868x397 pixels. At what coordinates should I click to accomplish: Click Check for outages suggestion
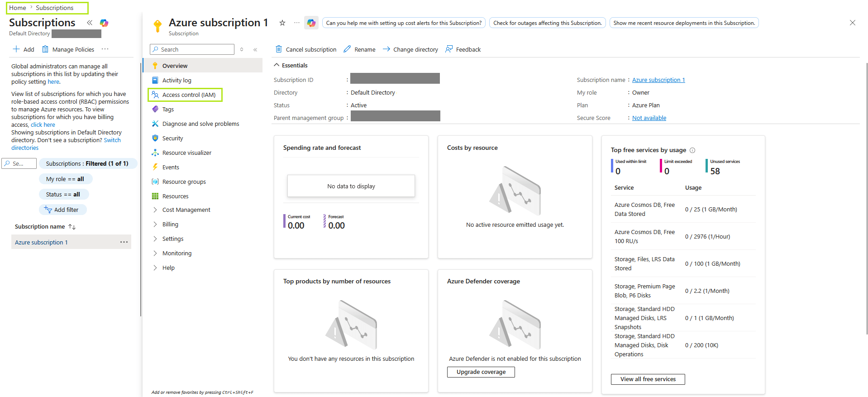[x=548, y=23]
